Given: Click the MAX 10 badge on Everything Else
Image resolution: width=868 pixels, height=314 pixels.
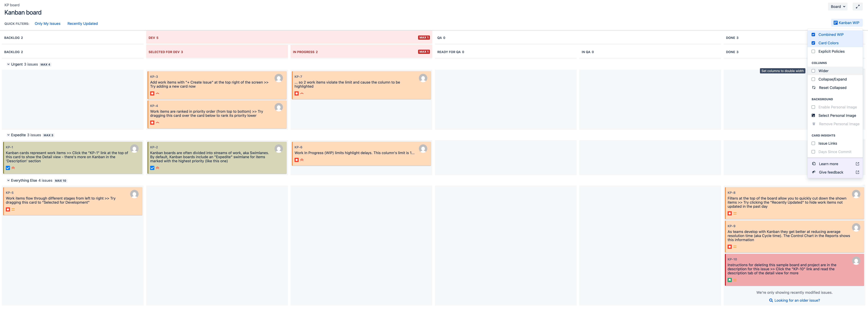Looking at the screenshot, I should (61, 181).
